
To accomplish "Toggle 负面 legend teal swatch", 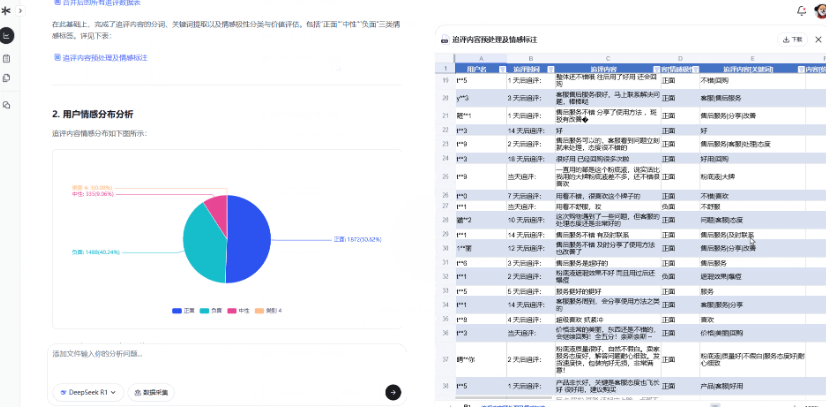I will tap(205, 311).
